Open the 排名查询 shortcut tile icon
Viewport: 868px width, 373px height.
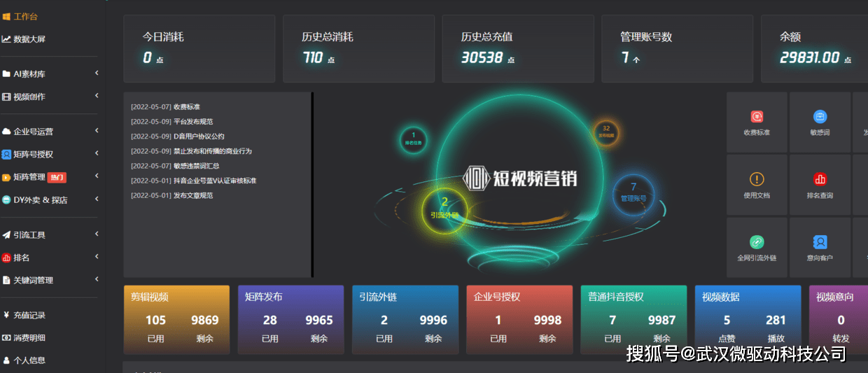pos(820,179)
